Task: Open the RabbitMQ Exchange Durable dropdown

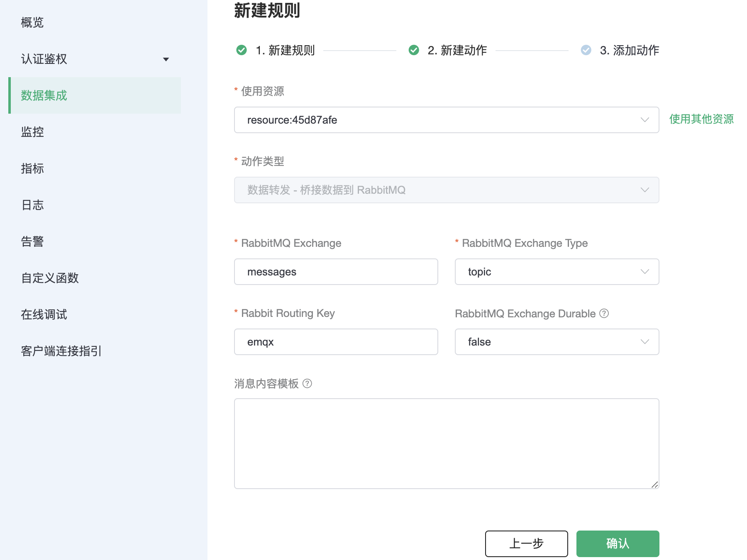Action: (x=557, y=342)
